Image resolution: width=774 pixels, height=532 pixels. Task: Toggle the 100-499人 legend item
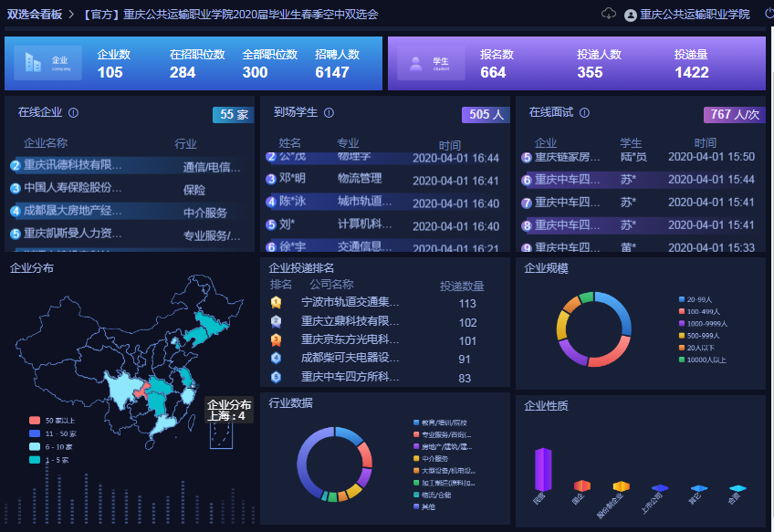click(x=701, y=312)
